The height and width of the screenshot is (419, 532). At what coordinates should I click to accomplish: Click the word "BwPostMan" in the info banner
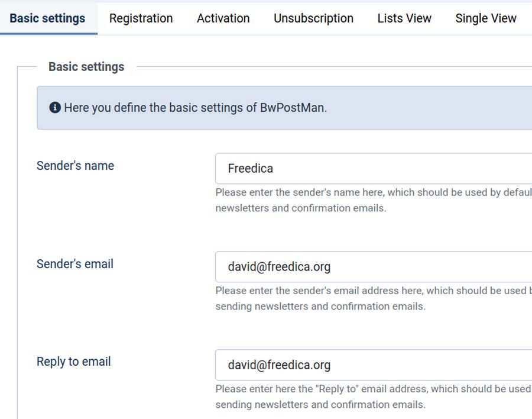[x=292, y=108]
